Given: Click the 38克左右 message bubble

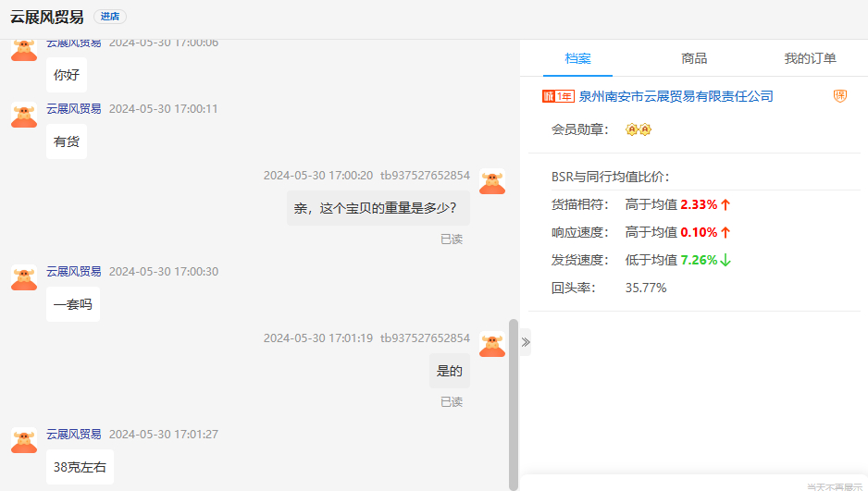Looking at the screenshot, I should coord(80,467).
